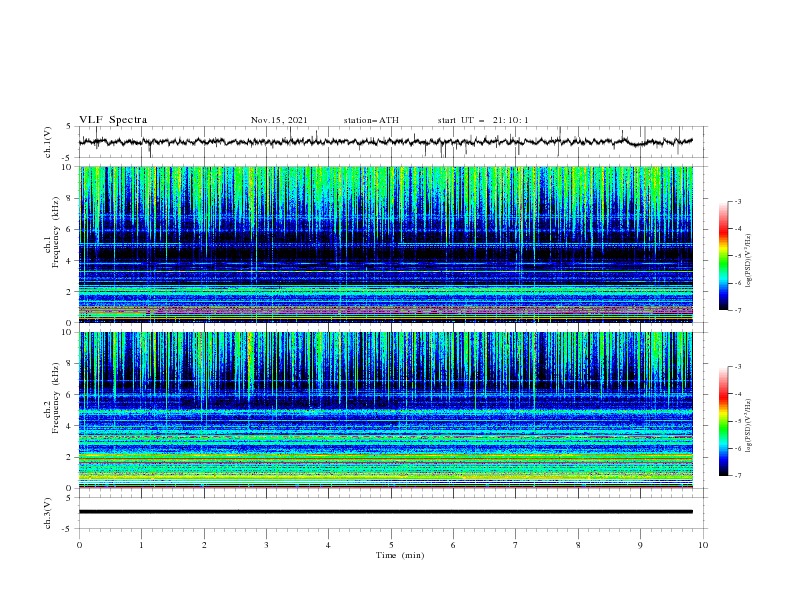Click the ch.2 'Frequency (kHz)' label
The width and height of the screenshot is (792, 612).
point(56,398)
